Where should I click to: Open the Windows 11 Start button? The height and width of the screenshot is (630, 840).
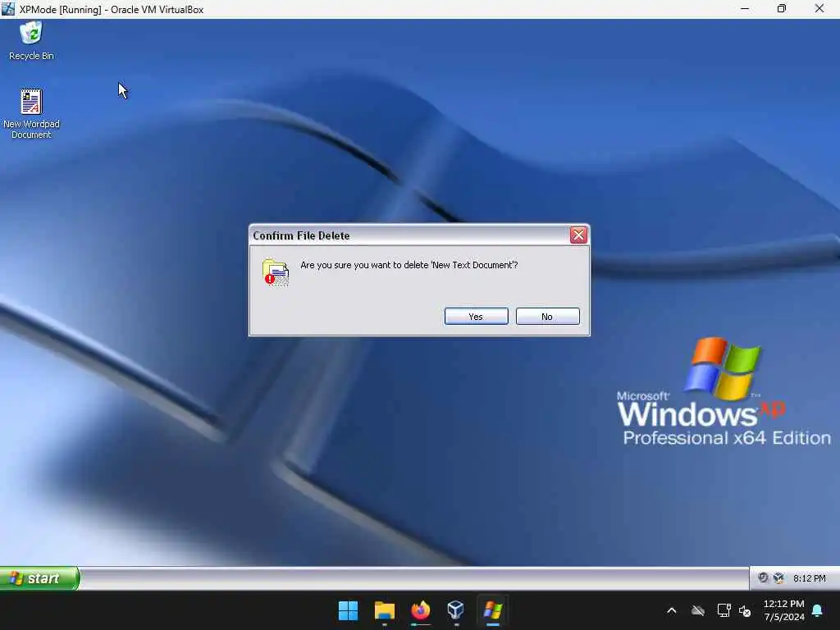[x=348, y=610]
